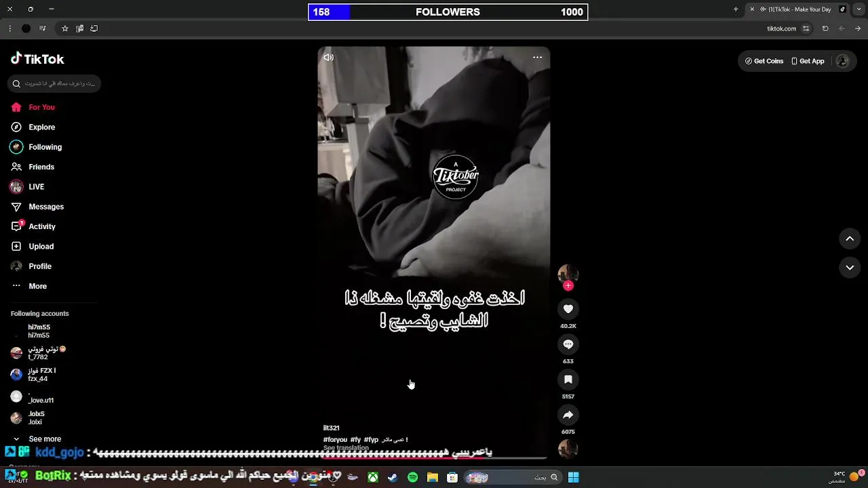
Task: Click Get Coins button
Action: click(764, 61)
